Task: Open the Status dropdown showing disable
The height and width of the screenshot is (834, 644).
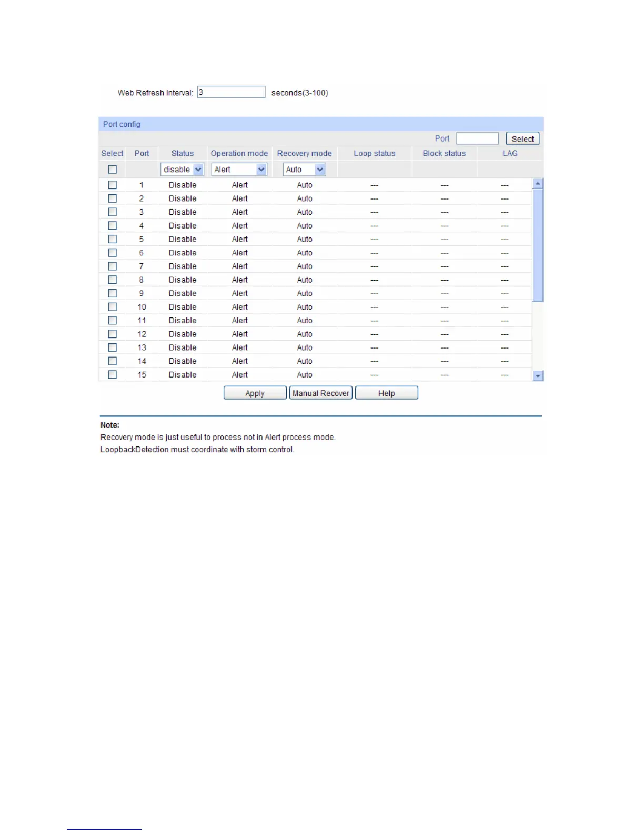Action: click(x=182, y=170)
